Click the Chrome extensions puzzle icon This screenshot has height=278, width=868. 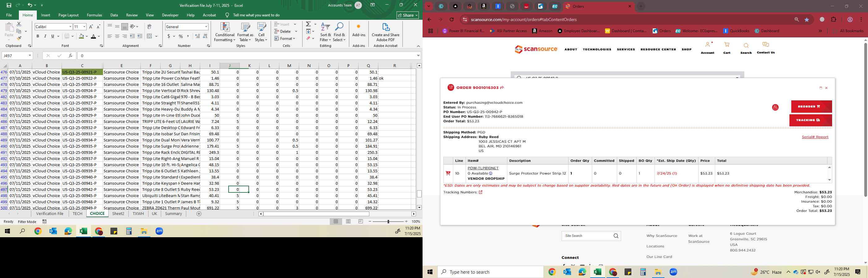[834, 19]
